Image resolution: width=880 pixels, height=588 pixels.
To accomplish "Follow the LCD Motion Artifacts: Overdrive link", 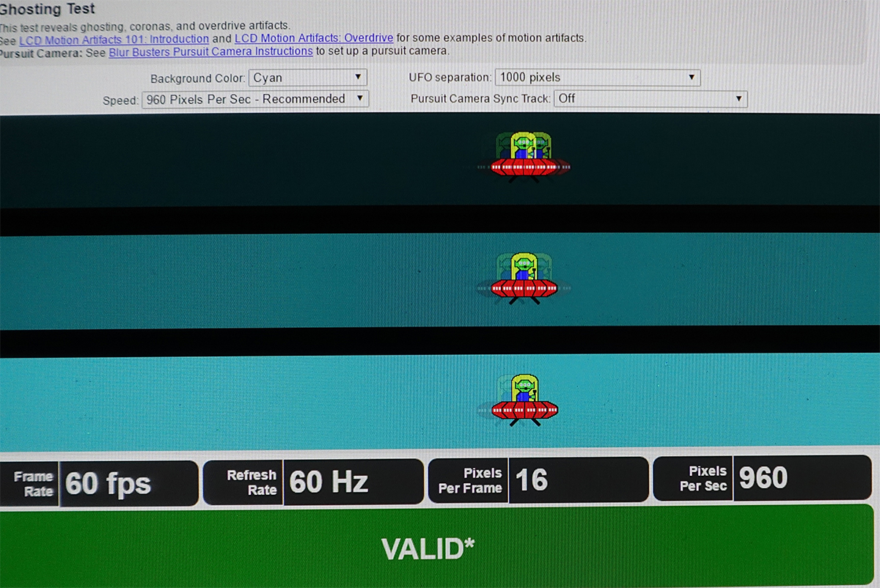I will (314, 38).
